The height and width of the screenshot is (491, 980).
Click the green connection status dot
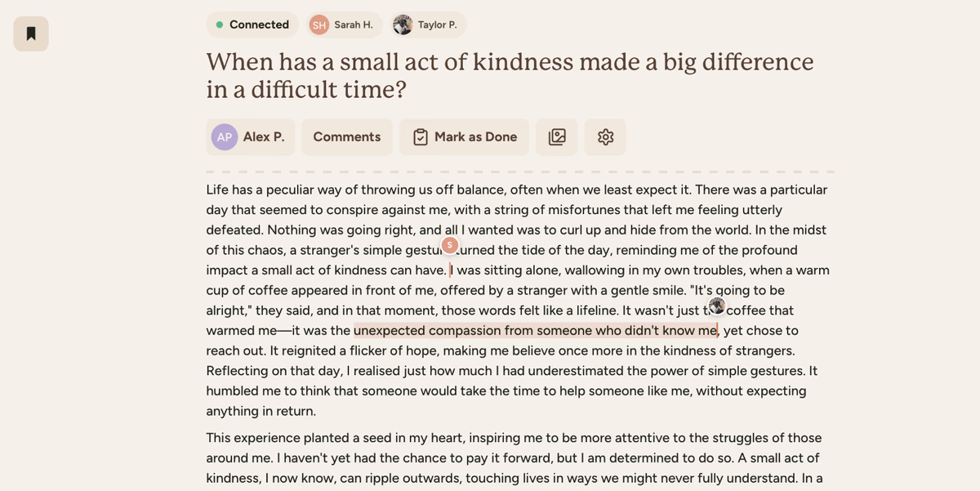pos(220,25)
